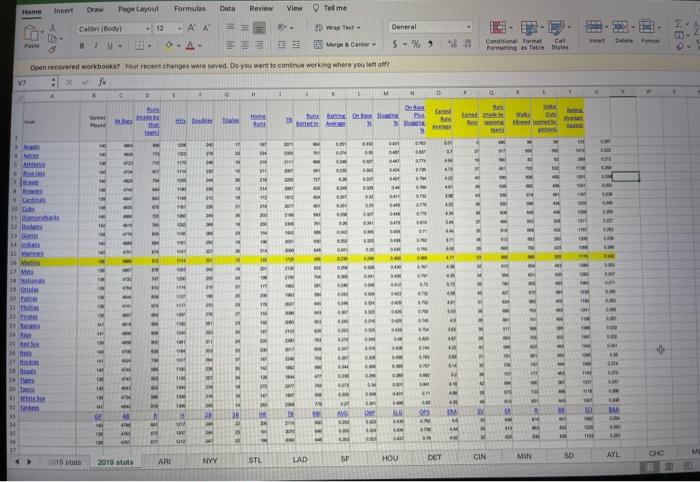Decrease indent of cell content
The width and height of the screenshot is (700, 482).
click(282, 45)
